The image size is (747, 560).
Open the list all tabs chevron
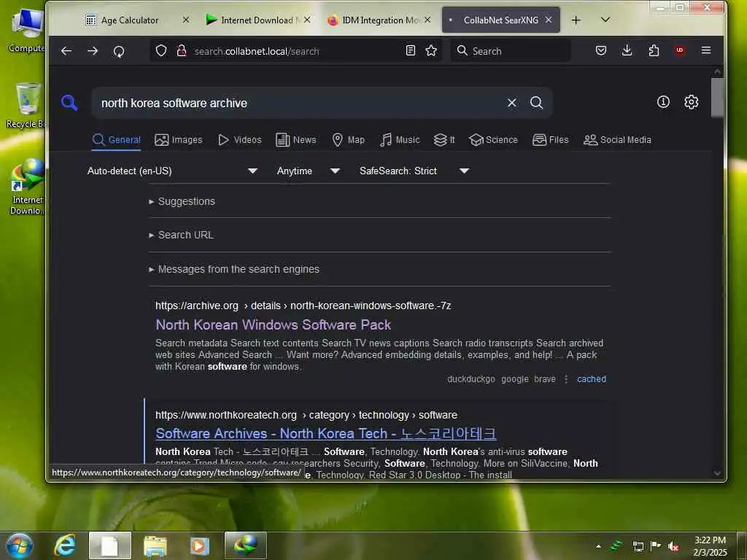605,20
